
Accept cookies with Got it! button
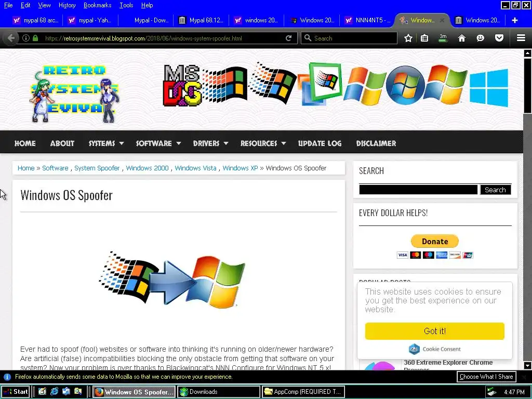click(435, 331)
